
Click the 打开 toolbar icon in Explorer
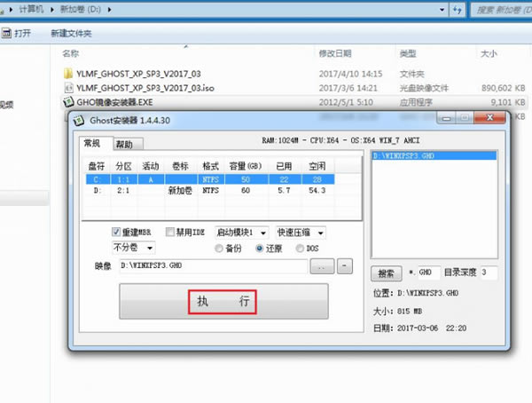6,33
